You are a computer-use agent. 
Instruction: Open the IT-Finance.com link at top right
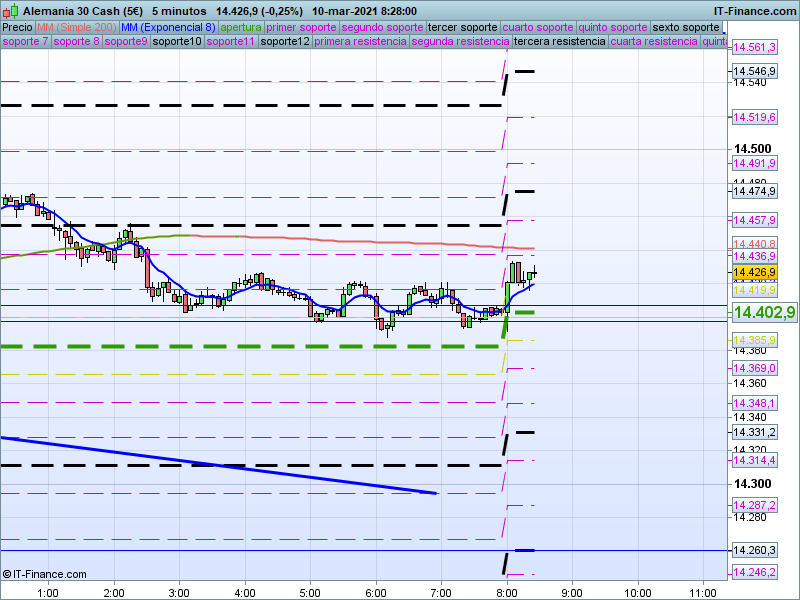tap(755, 9)
